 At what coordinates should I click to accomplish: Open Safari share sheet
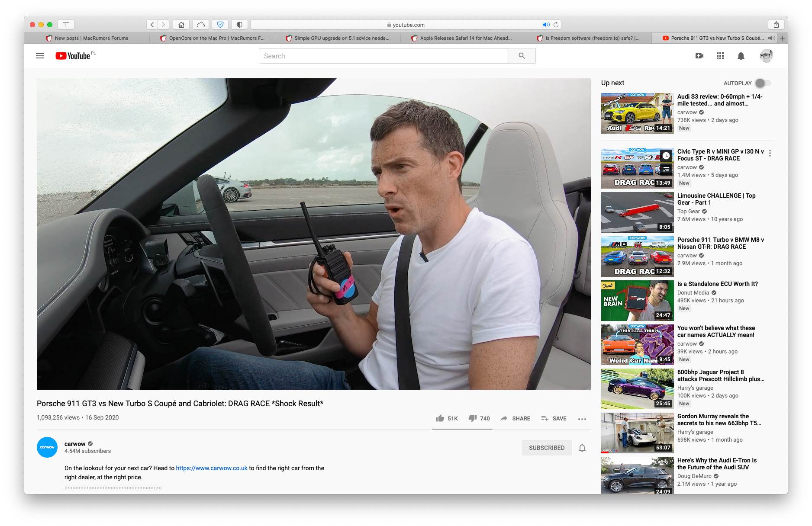[x=777, y=25]
